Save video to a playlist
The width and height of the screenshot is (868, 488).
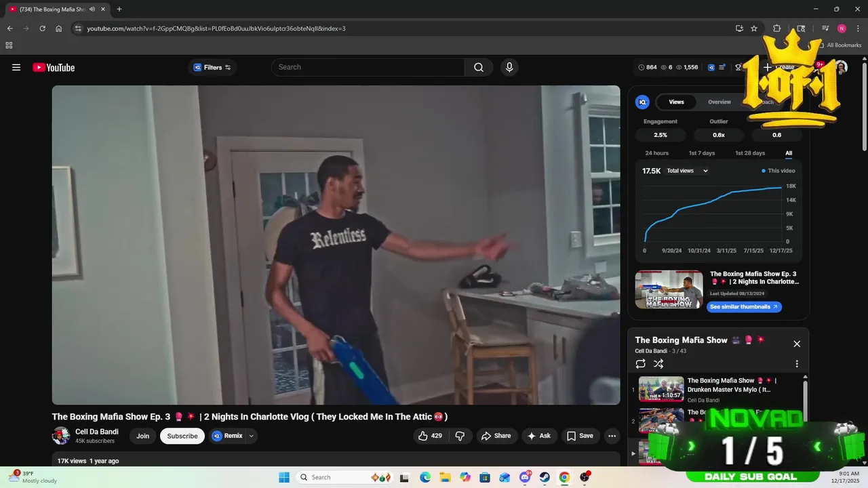[580, 436]
